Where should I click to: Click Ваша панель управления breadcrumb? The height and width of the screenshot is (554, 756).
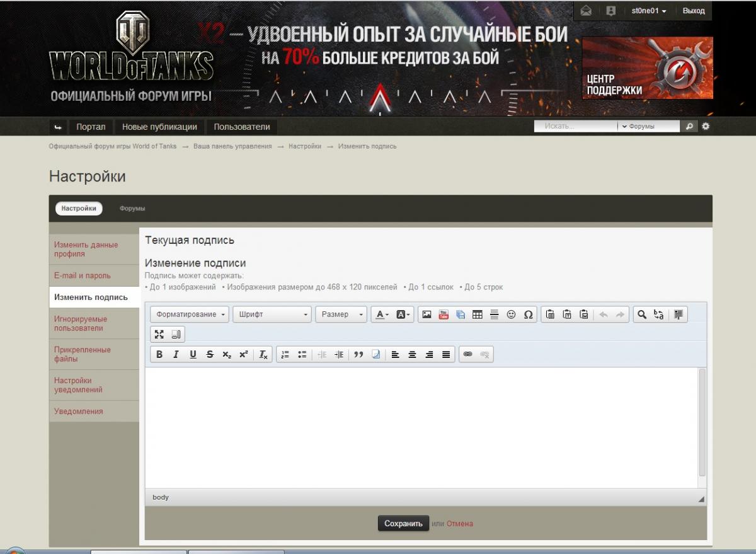click(x=232, y=146)
